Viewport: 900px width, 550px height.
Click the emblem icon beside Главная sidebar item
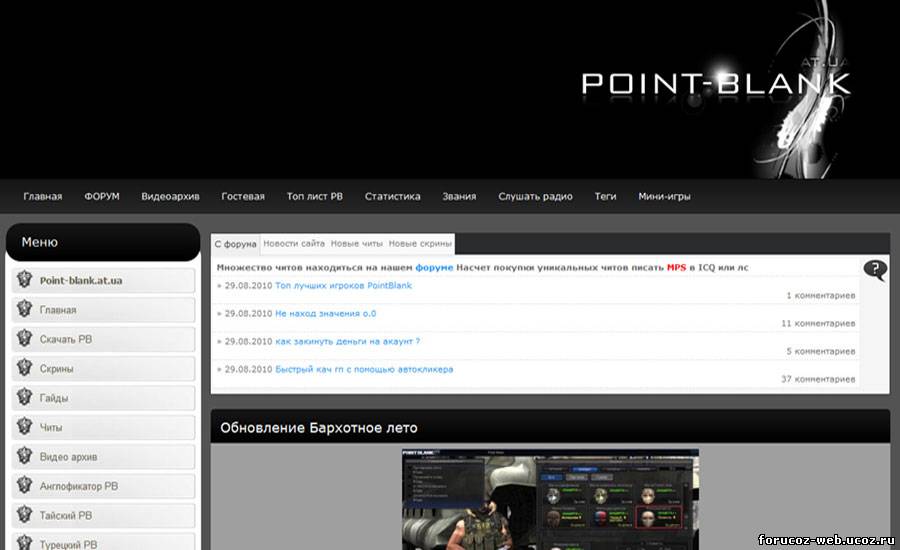click(24, 309)
